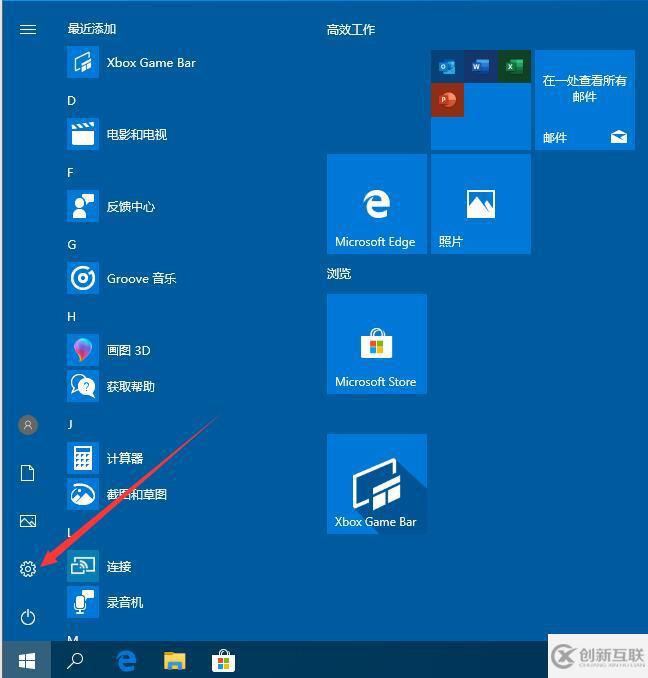The width and height of the screenshot is (648, 678).
Task: Click the 浏览 tile group title
Action: 339,274
